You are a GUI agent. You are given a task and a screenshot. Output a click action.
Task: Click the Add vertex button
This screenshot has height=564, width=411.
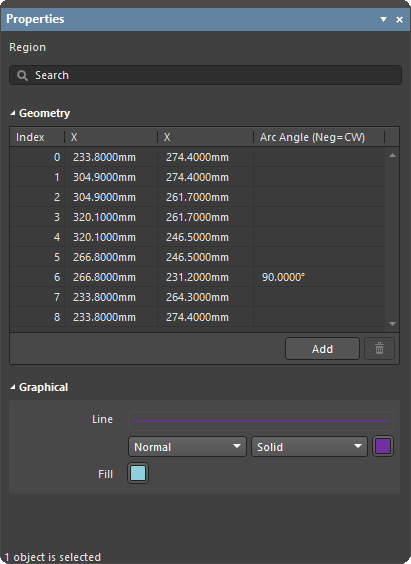pos(322,349)
